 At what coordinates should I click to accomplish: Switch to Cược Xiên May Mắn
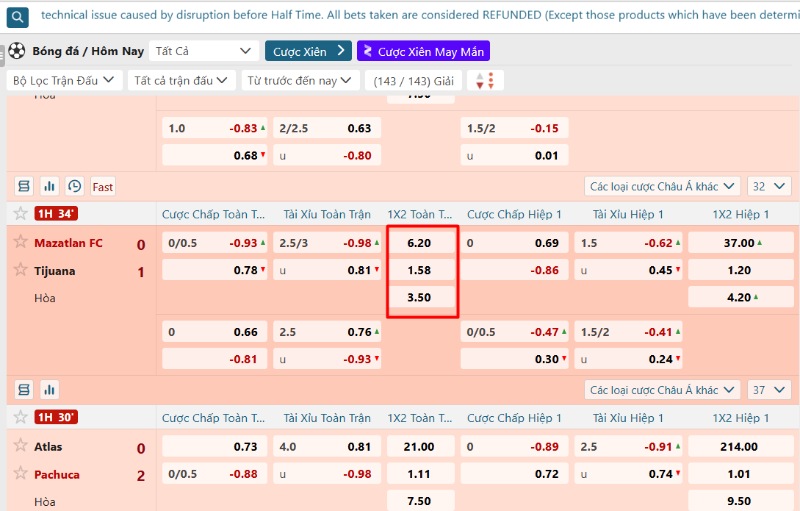(x=423, y=51)
